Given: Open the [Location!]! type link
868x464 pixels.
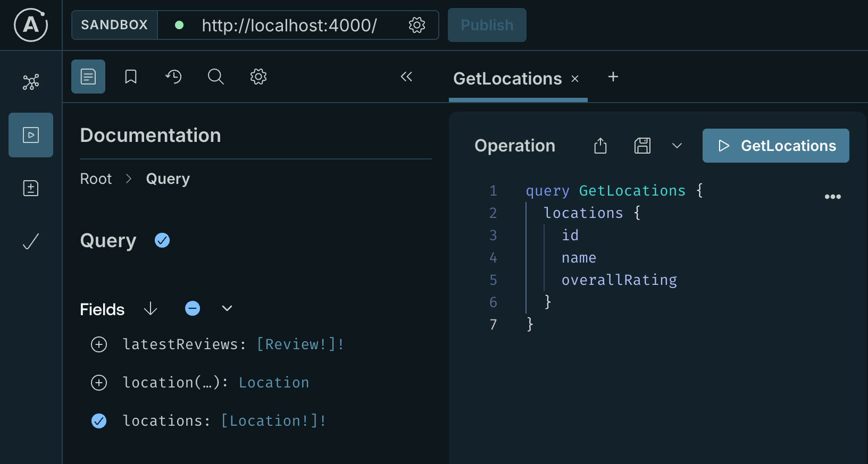Looking at the screenshot, I should coord(273,421).
